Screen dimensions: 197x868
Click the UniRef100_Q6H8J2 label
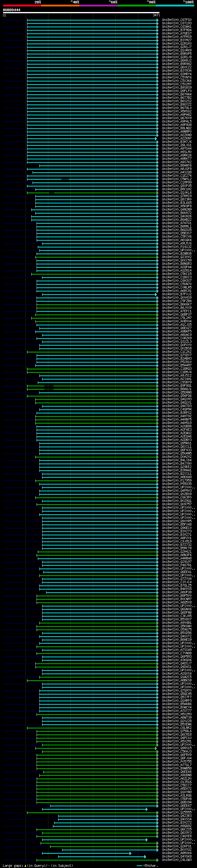click(x=177, y=60)
